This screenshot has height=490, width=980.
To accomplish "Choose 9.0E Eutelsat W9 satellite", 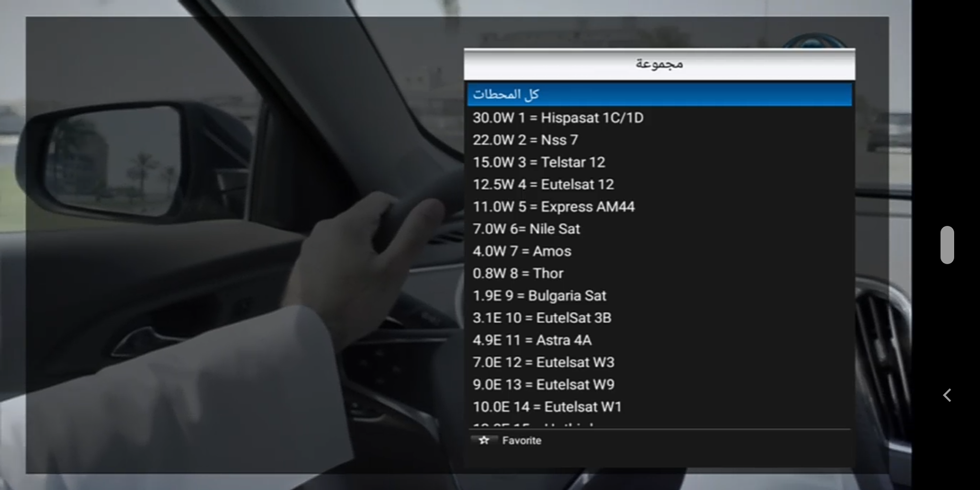I will tap(543, 385).
